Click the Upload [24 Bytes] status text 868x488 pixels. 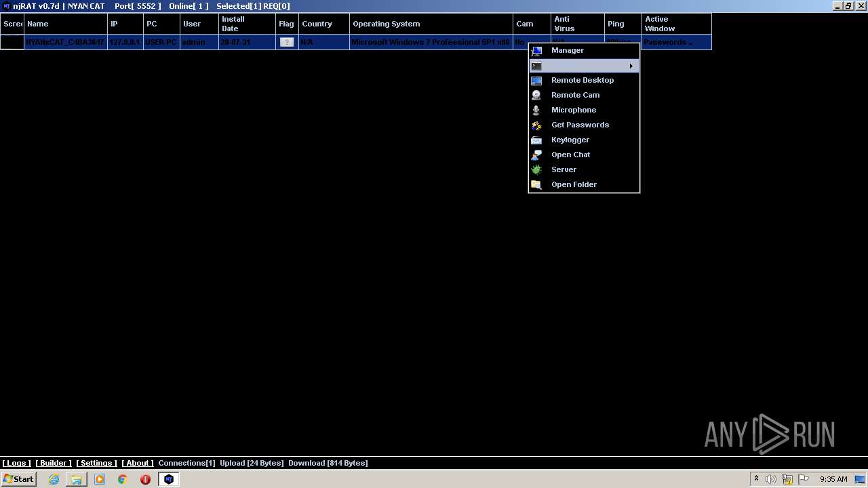(x=252, y=463)
